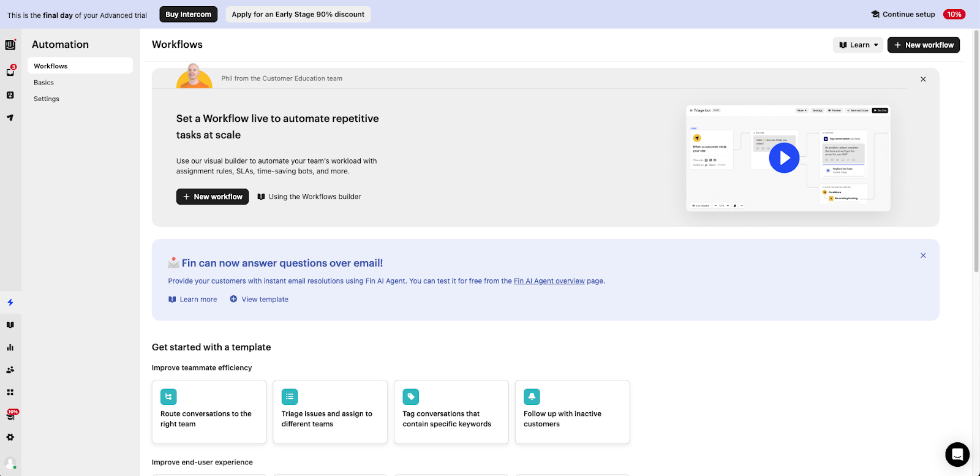This screenshot has height=476, width=980.
Task: Click Continue setup text in top bar
Action: (909, 14)
